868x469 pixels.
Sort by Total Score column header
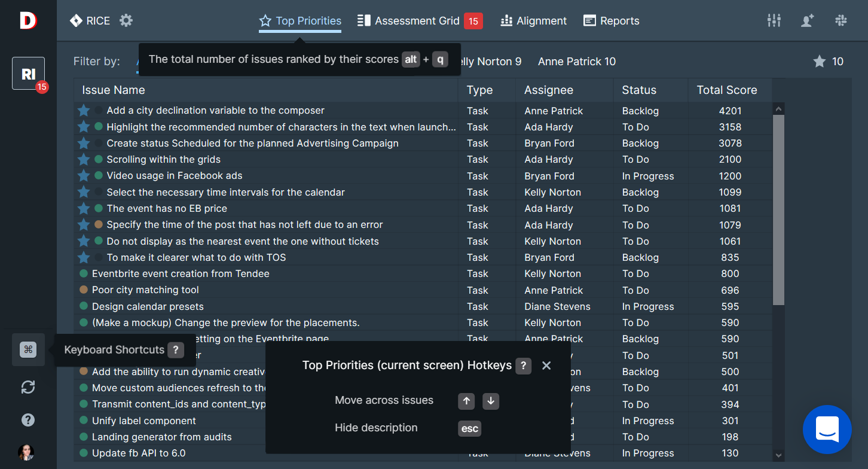point(726,90)
